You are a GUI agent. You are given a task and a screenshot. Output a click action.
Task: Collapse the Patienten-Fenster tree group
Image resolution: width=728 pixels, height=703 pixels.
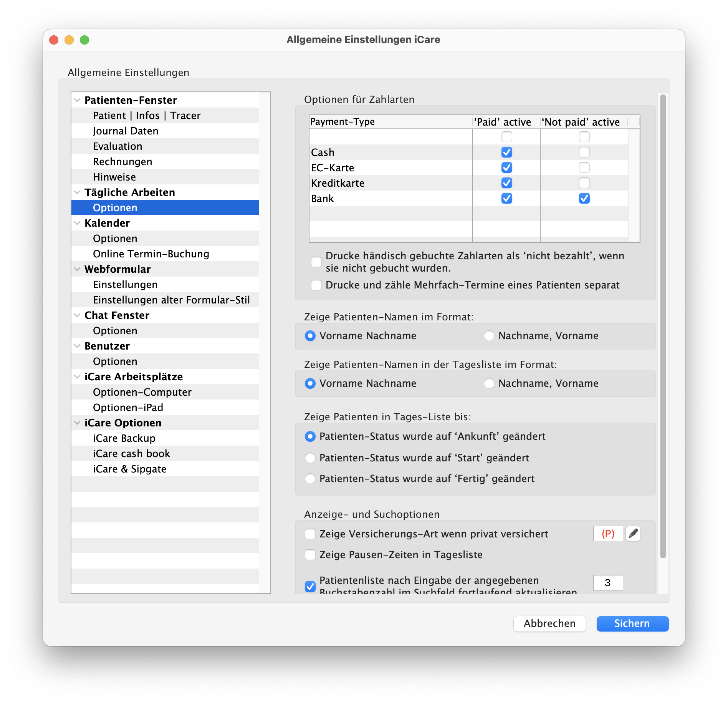(77, 100)
